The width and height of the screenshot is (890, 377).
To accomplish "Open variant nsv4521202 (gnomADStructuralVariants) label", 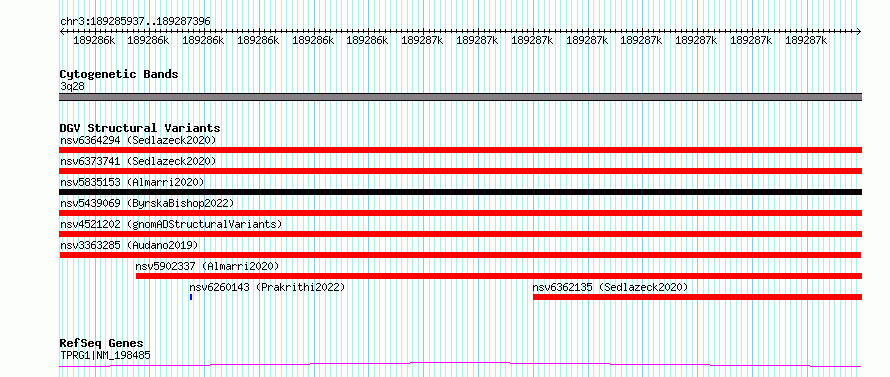I will pyautogui.click(x=171, y=224).
